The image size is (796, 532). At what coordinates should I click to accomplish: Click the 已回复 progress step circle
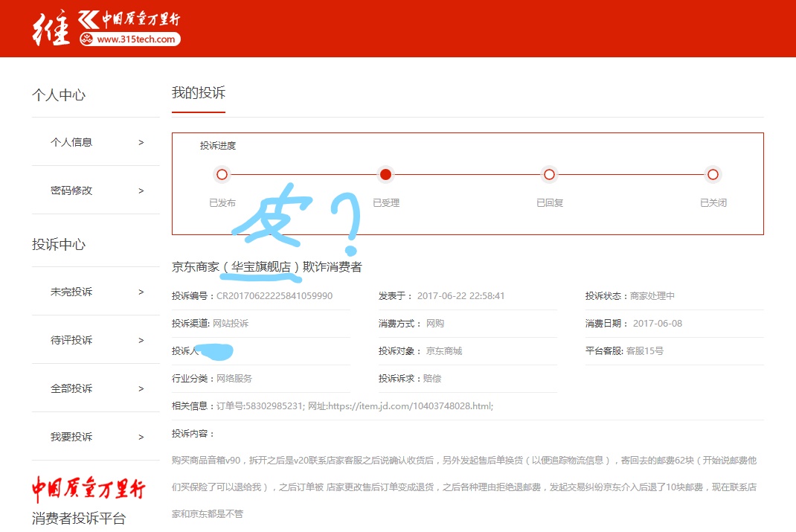pos(549,175)
